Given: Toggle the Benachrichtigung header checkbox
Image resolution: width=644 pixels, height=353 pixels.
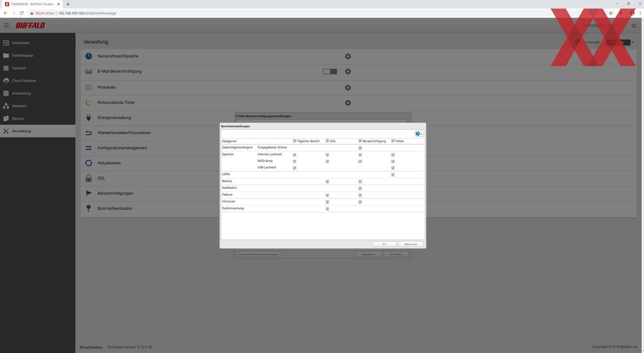Looking at the screenshot, I should pyautogui.click(x=360, y=141).
